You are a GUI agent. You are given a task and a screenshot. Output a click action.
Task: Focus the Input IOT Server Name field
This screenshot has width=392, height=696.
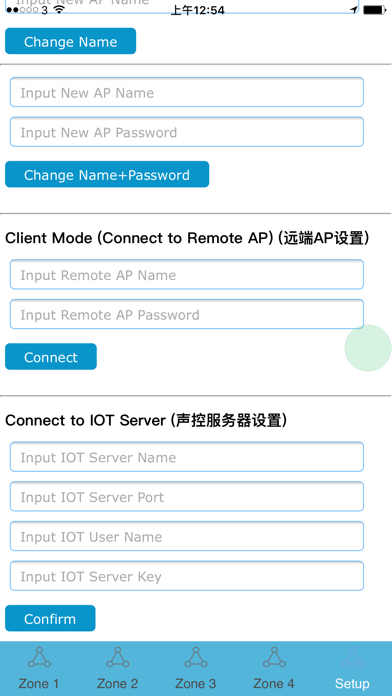186,457
